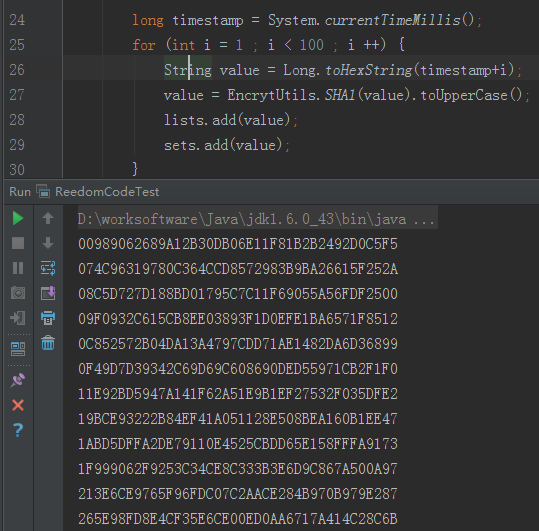539x531 pixels.
Task: Pause the program output
Action: pos(18,268)
